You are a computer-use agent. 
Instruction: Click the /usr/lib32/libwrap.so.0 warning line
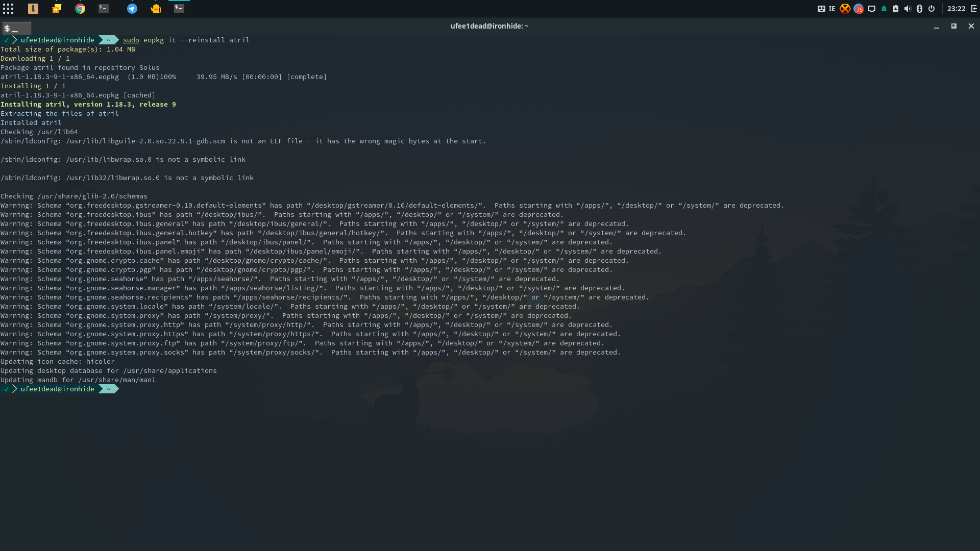coord(127,178)
